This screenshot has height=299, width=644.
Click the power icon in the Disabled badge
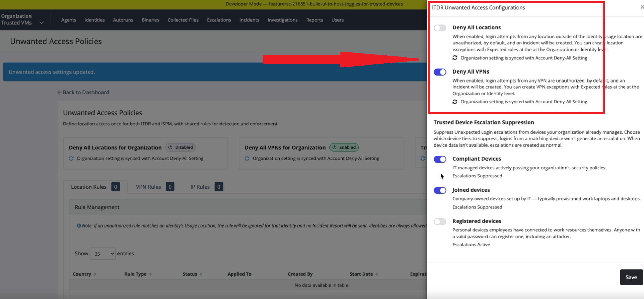[170, 147]
